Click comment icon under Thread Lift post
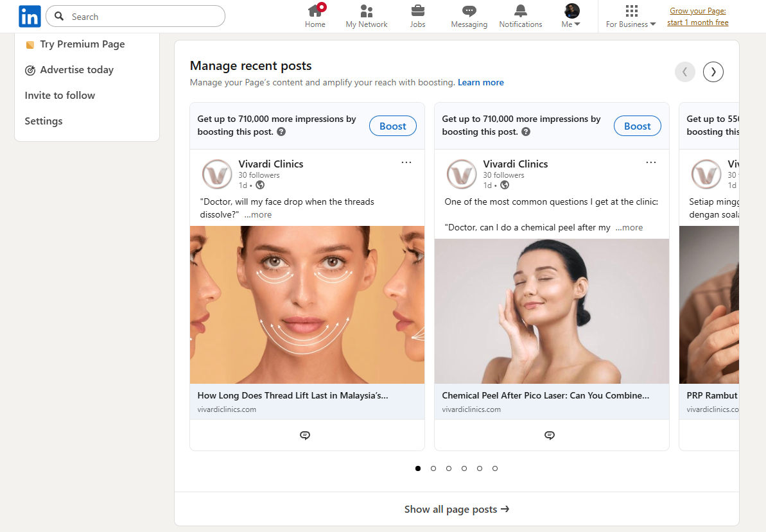 coord(305,435)
